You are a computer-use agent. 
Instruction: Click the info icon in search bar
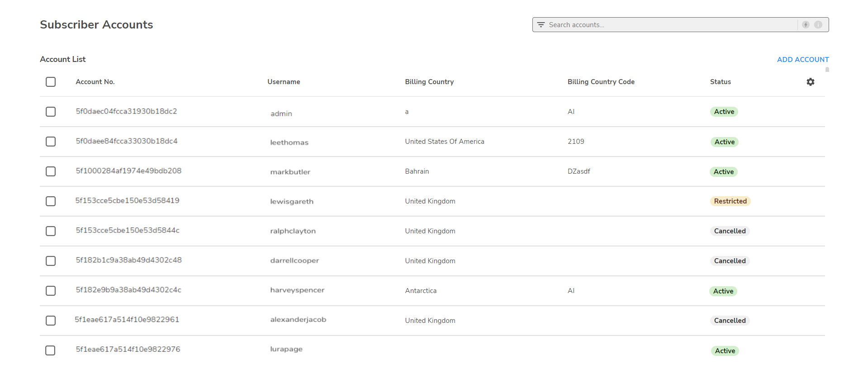click(x=818, y=25)
